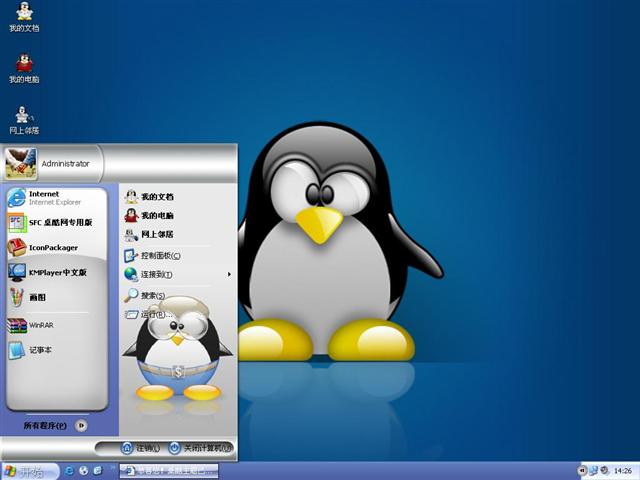This screenshot has width=640, height=480.
Task: Open 我的文档 penguin icon on desktop
Action: (x=24, y=17)
